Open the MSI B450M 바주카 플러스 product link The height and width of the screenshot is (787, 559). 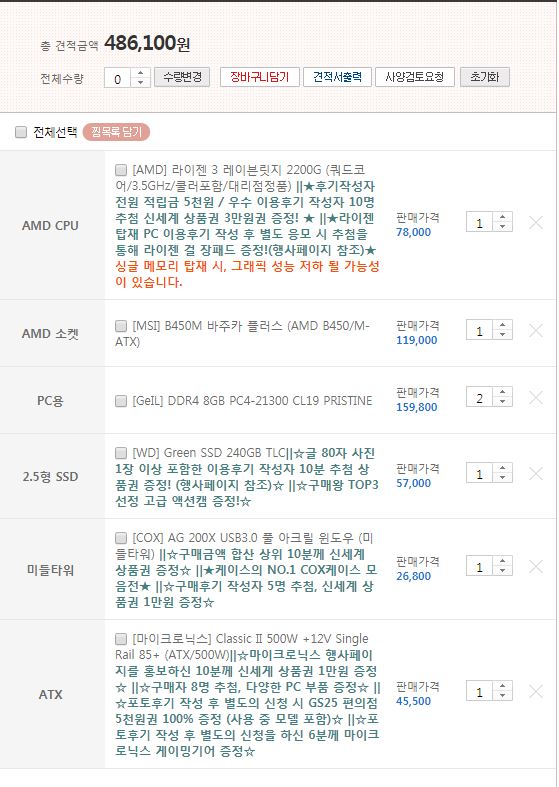click(x=243, y=334)
